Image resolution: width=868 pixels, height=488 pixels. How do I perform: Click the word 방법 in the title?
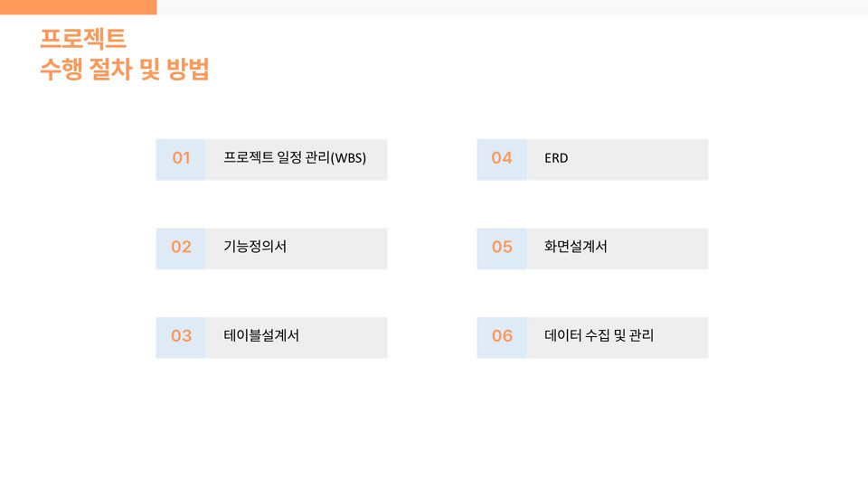(x=187, y=70)
